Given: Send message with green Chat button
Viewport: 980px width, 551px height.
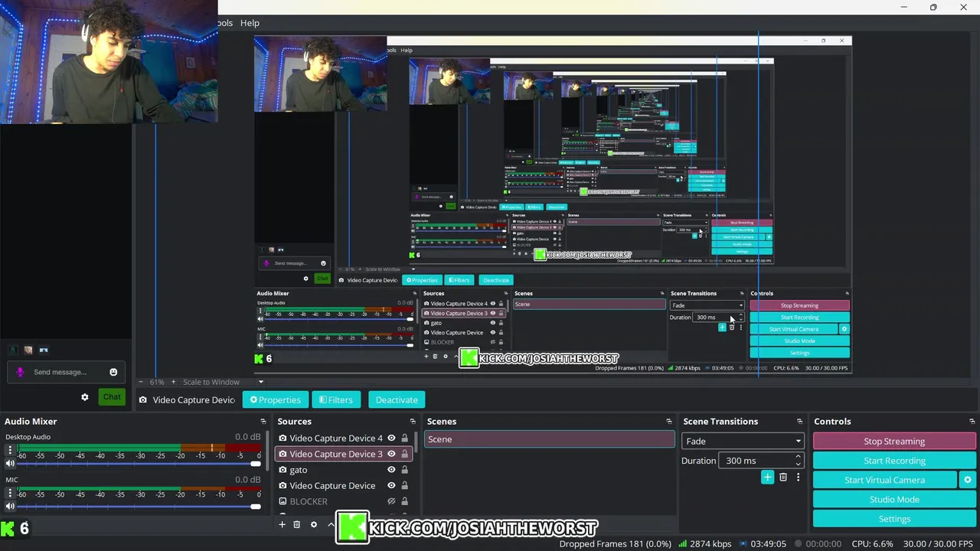Looking at the screenshot, I should (112, 396).
